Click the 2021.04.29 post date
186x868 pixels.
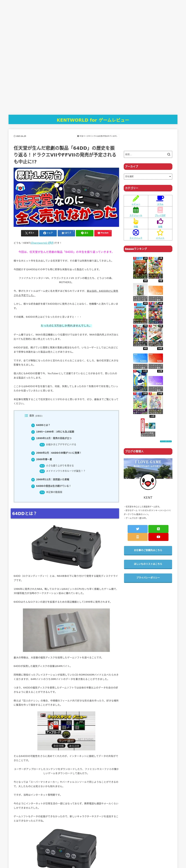coord(20,136)
